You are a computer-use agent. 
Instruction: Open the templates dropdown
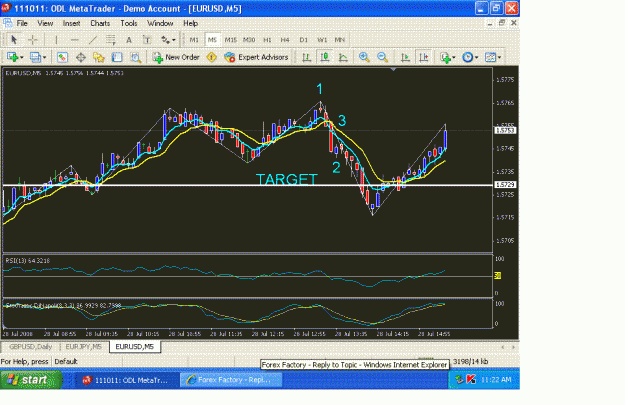pos(493,57)
